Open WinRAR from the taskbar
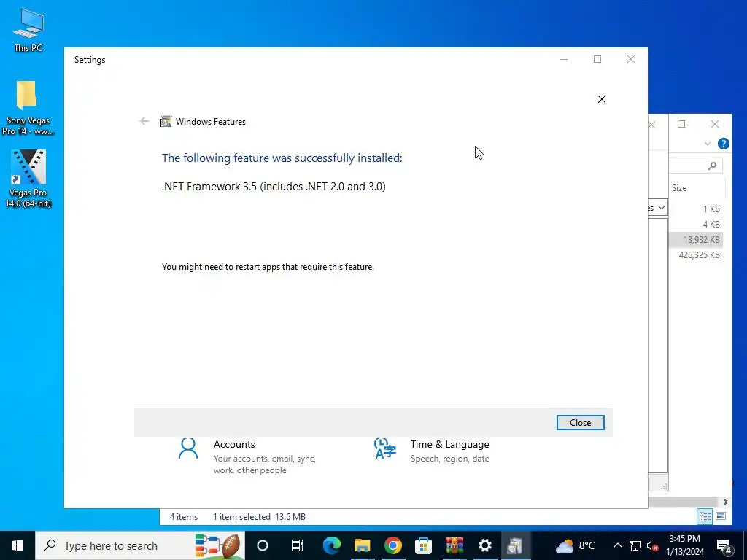 [454, 545]
